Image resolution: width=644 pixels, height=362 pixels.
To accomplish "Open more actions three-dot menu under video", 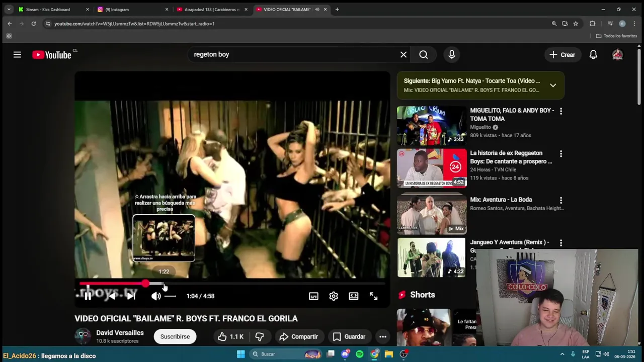I will (x=383, y=336).
